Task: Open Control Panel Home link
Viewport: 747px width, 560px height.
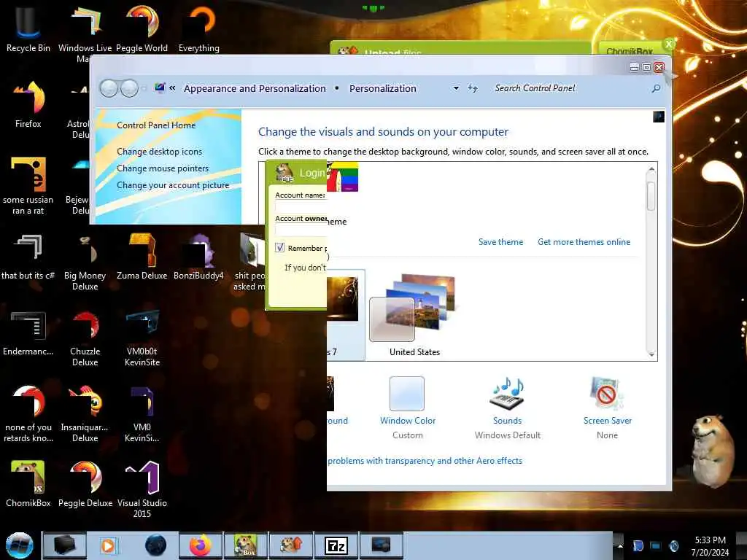Action: click(x=156, y=125)
